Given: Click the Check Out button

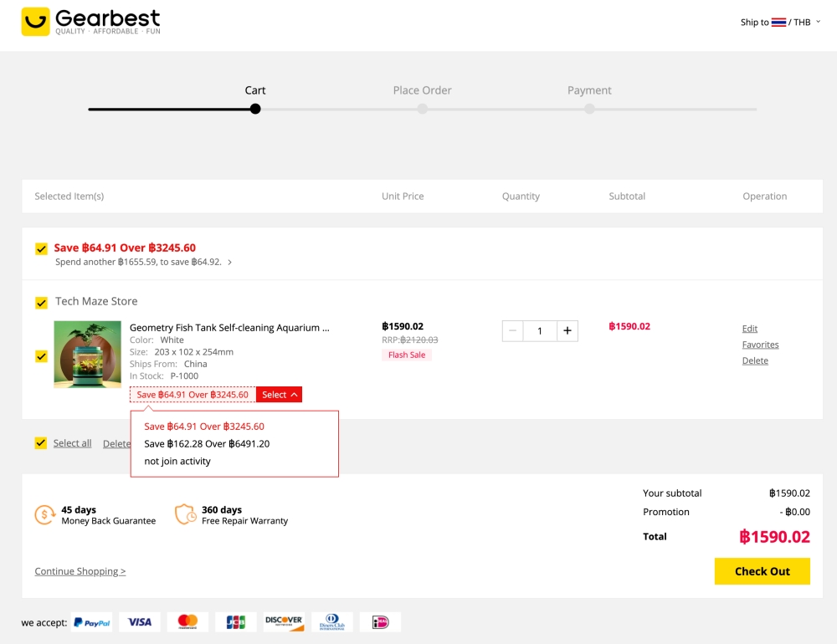Looking at the screenshot, I should pos(763,571).
